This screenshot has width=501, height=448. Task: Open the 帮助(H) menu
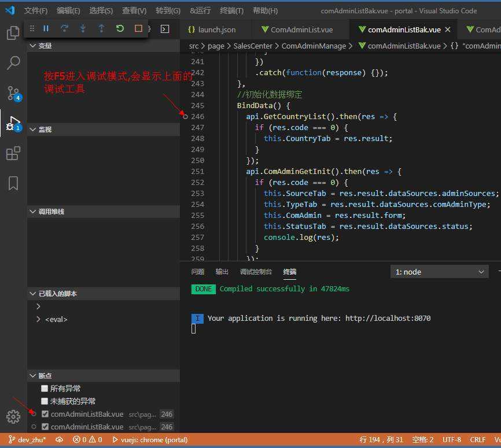point(265,10)
